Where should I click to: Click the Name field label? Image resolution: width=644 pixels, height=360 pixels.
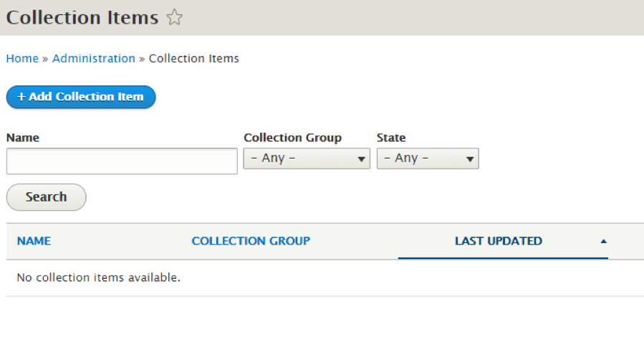click(x=22, y=138)
